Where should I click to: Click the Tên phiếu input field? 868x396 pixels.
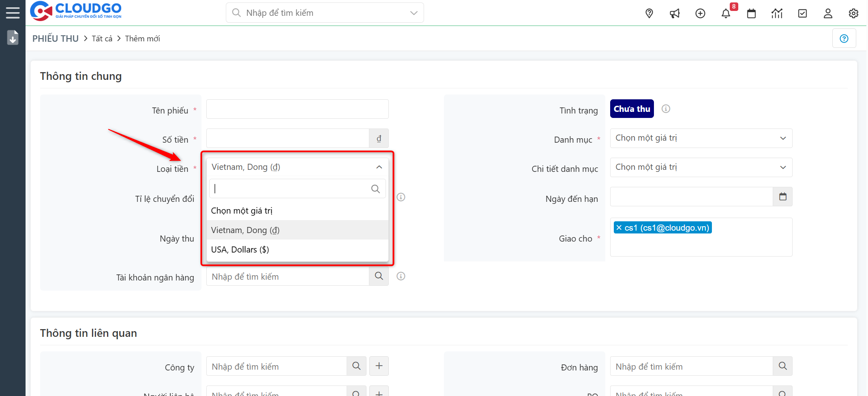click(297, 109)
